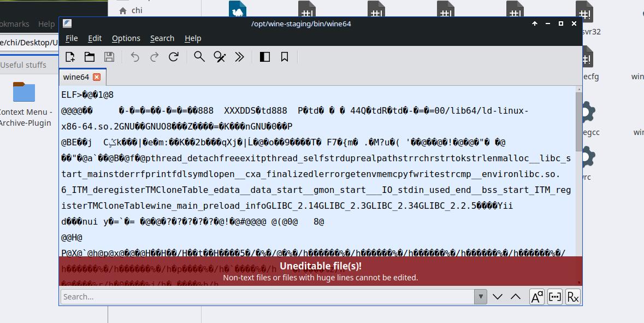644x323 pixels.
Task: Select the Context Menu Archive-Plugin folder
Action: 25,104
